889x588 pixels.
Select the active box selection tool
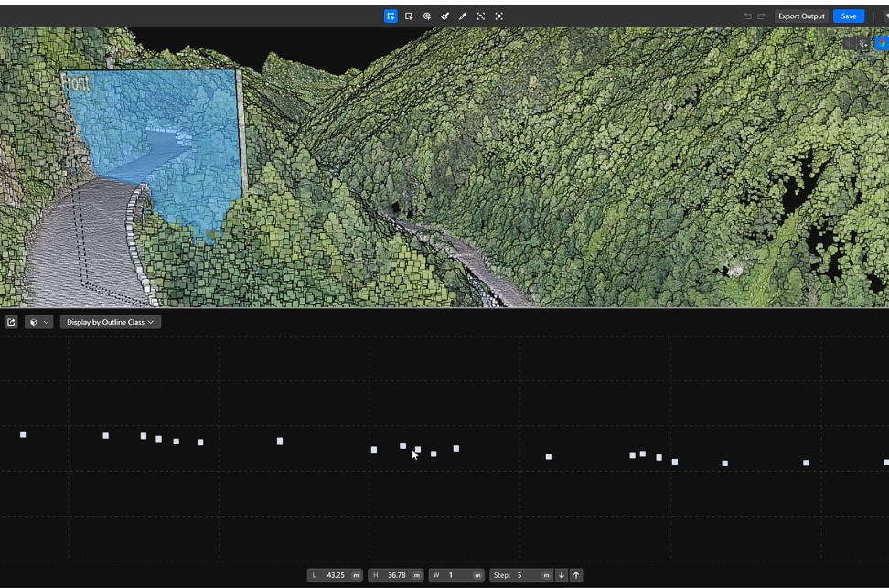(391, 16)
